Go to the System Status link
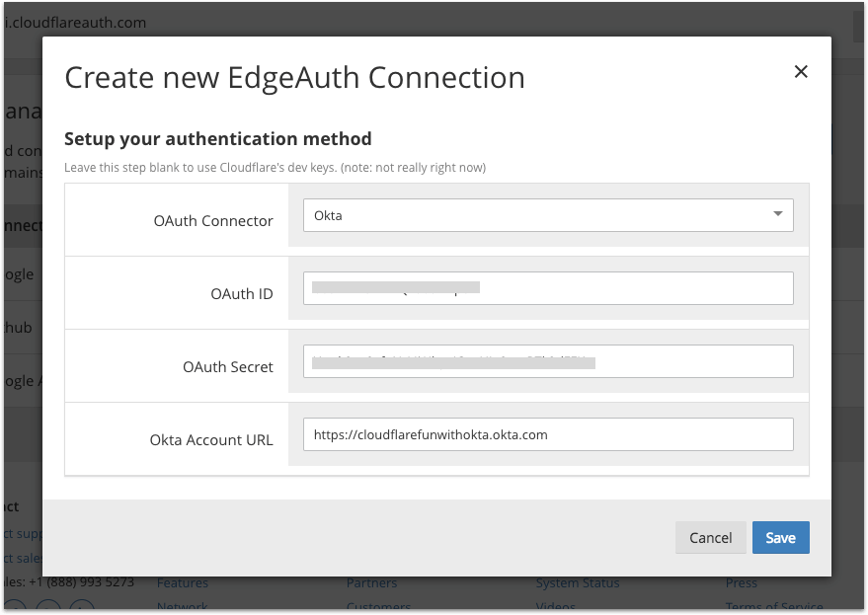The image size is (868, 615). coord(578,583)
